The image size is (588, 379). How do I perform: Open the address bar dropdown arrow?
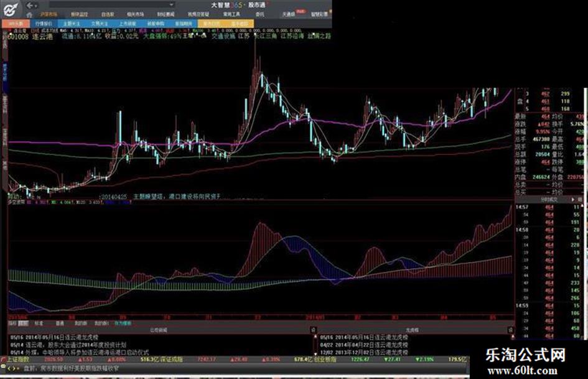click(171, 5)
